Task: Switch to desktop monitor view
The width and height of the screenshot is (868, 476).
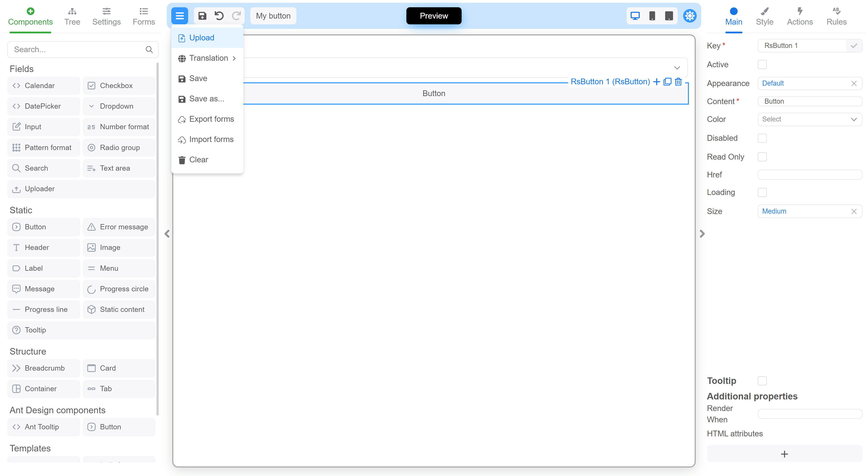Action: pos(635,16)
